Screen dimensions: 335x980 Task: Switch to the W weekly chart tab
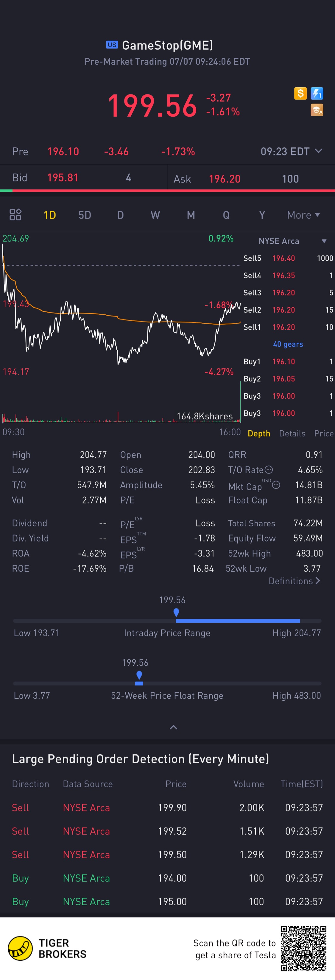tap(155, 215)
